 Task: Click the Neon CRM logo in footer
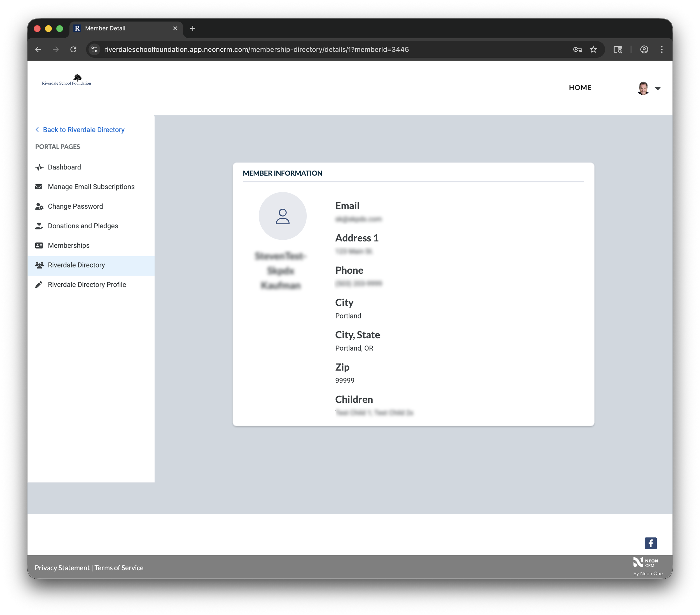point(646,563)
